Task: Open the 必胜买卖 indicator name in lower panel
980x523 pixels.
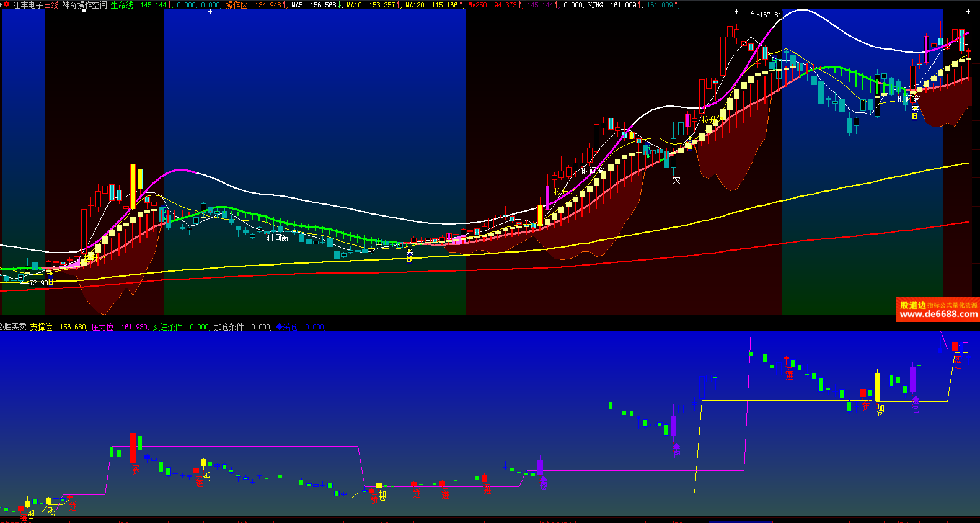Action: click(x=12, y=327)
